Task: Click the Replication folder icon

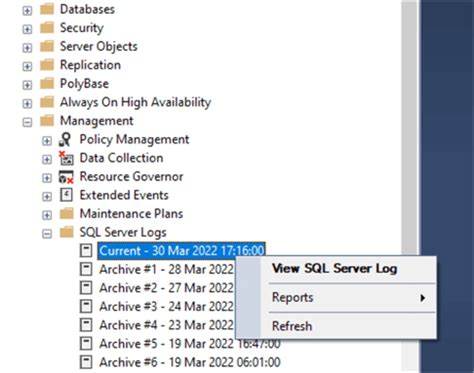Action: point(47,65)
